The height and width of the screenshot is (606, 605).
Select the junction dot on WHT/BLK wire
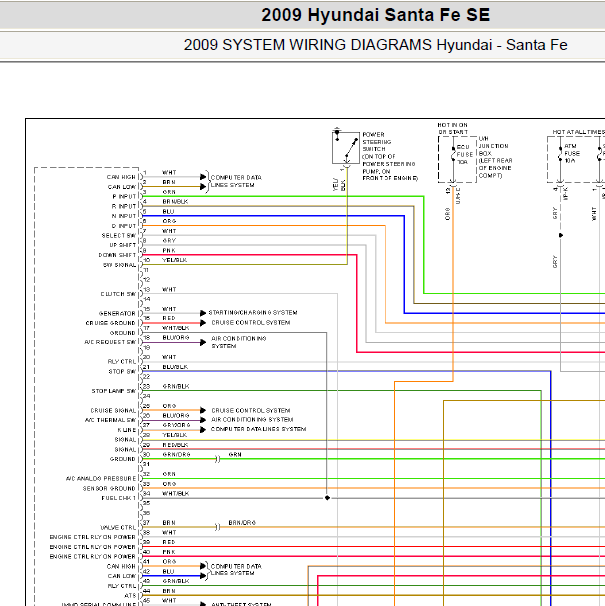[327, 498]
